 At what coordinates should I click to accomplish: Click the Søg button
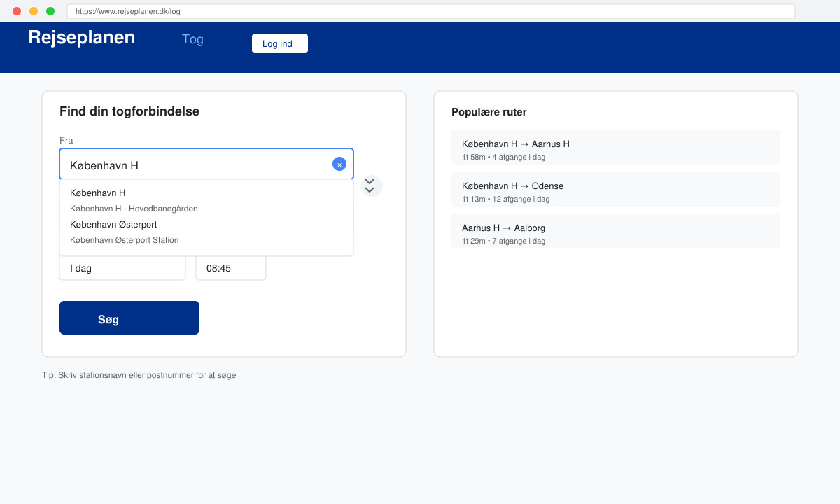129,318
